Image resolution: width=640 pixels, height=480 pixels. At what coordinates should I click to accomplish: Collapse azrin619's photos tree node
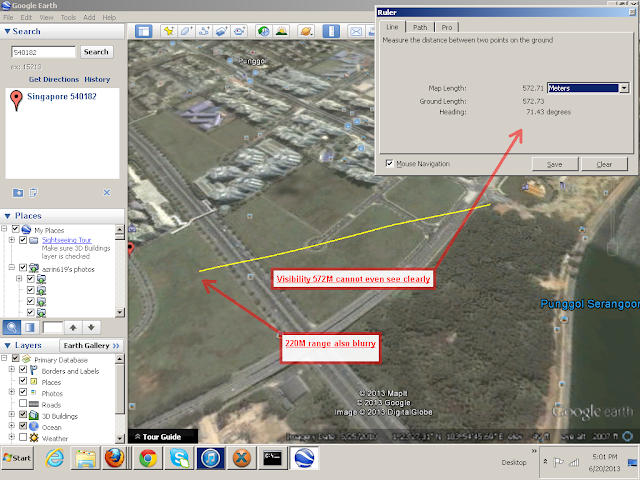pyautogui.click(x=12, y=268)
